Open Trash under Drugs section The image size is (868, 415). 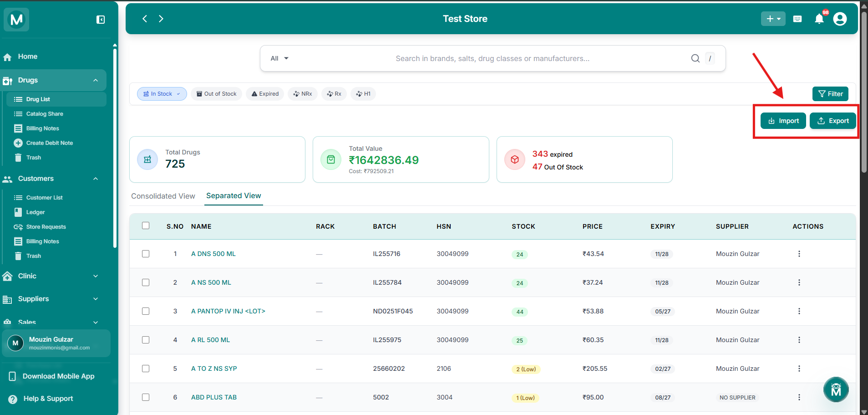click(34, 158)
